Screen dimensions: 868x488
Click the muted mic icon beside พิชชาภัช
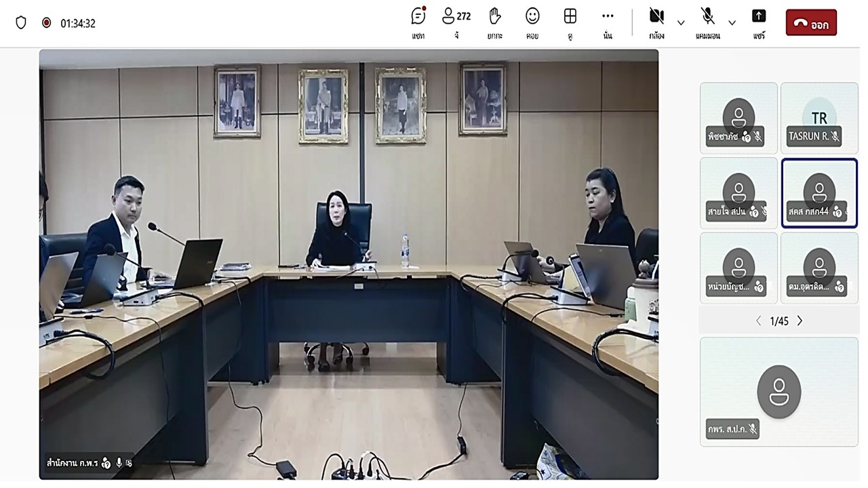757,136
